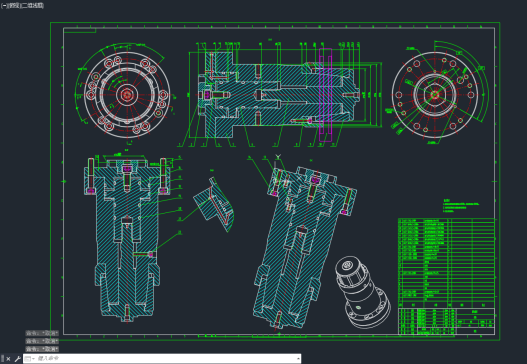This screenshot has width=527, height=364.
Task: Click the magenta highlighted component in the top section view
Action: pyautogui.click(x=325, y=95)
